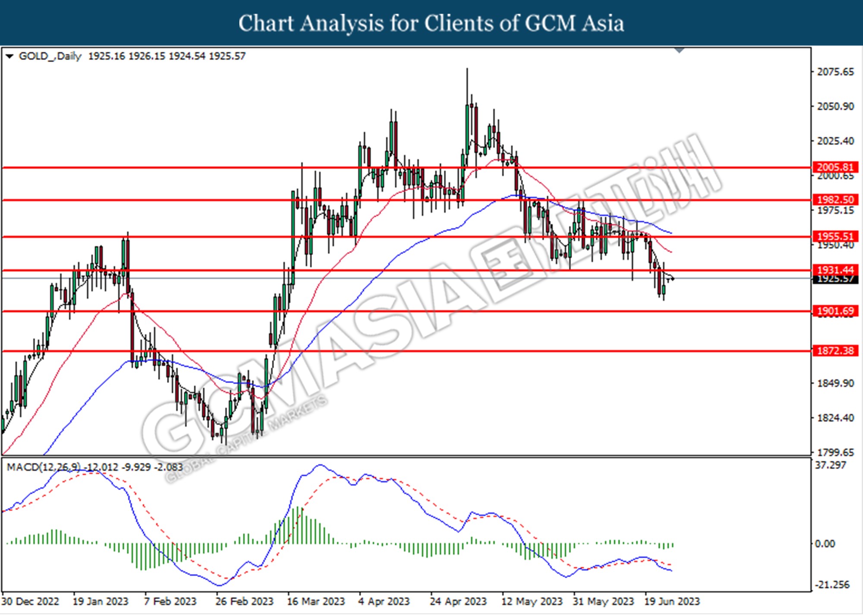Select the 1982.50 red price label
The height and width of the screenshot is (616, 863).
835,200
